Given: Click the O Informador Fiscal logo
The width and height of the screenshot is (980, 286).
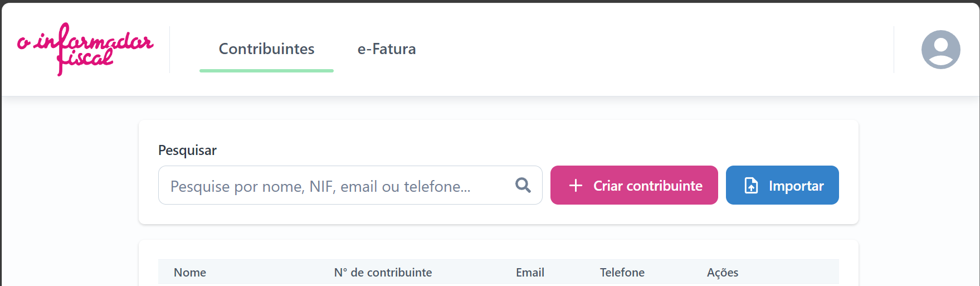Looking at the screenshot, I should click(85, 49).
